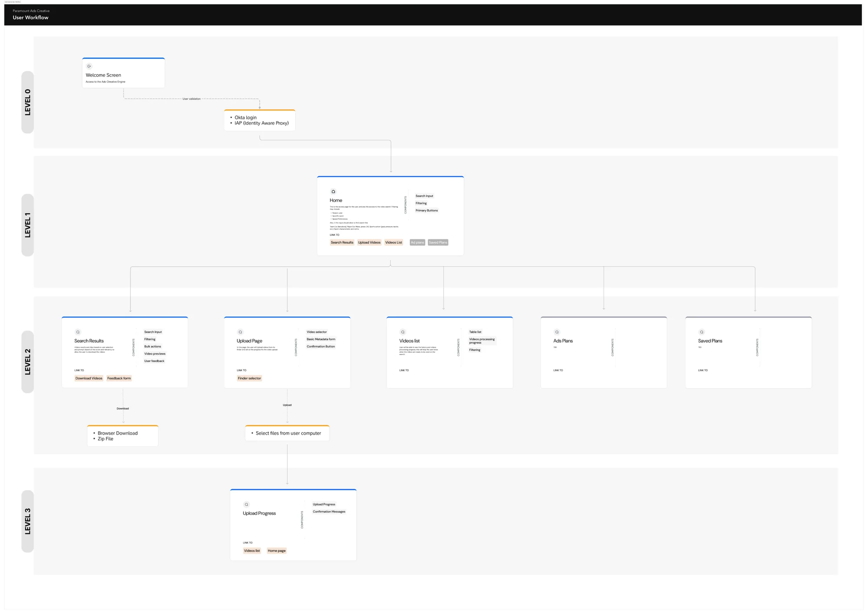Click Table list in Videos list card
Image resolution: width=868 pixels, height=614 pixels.
point(475,332)
